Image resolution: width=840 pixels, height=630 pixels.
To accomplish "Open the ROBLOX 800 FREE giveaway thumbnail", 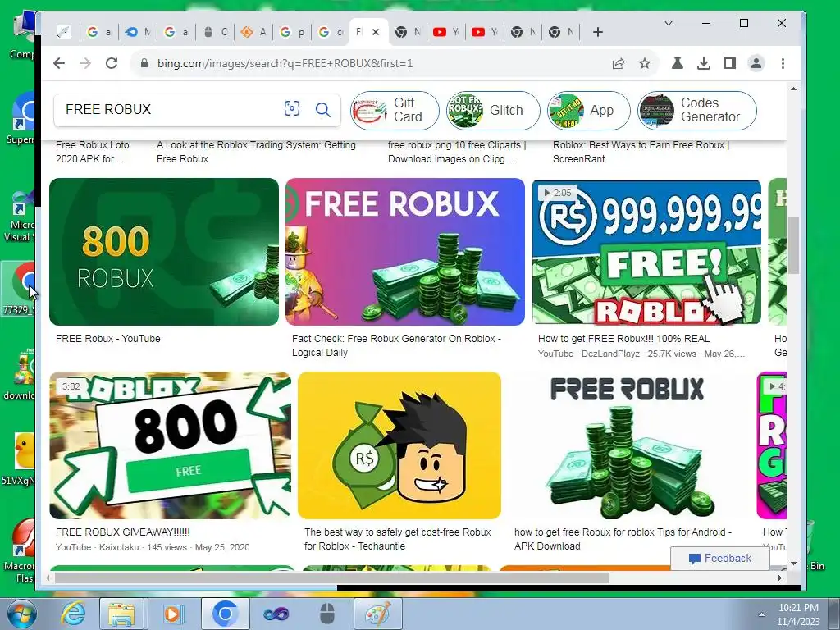I will (171, 445).
